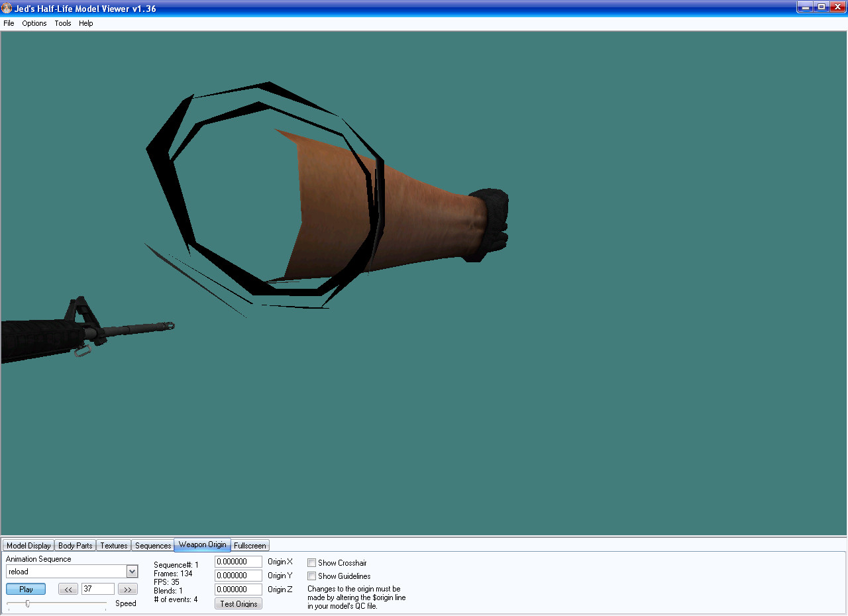
Task: Switch to the Fullscreen tab
Action: [250, 546]
